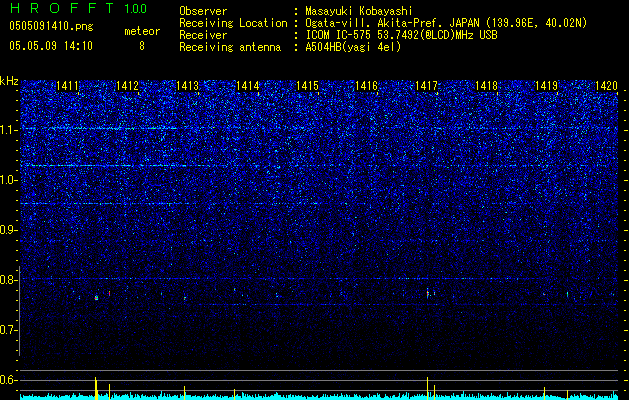Click the 1416 time axis marker
This screenshot has height=400, width=629.
point(367,86)
